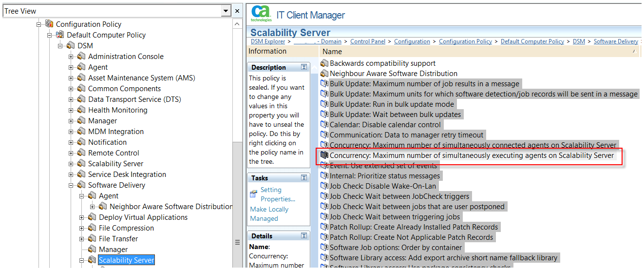Select the Configuration Policy folder icon
This screenshot has height=271, width=644.
tap(49, 24)
